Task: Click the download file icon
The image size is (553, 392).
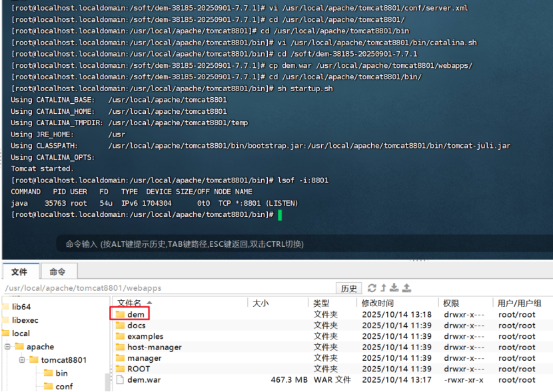Action: point(394,288)
